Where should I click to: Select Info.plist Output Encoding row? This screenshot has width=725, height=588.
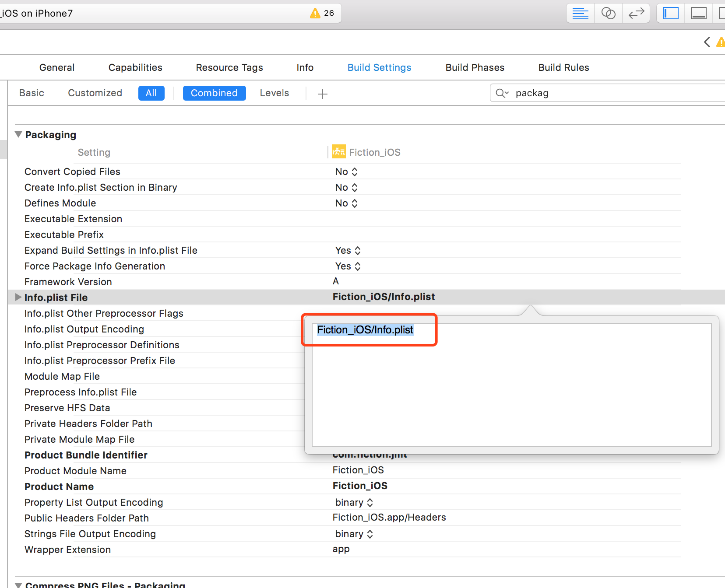click(84, 329)
